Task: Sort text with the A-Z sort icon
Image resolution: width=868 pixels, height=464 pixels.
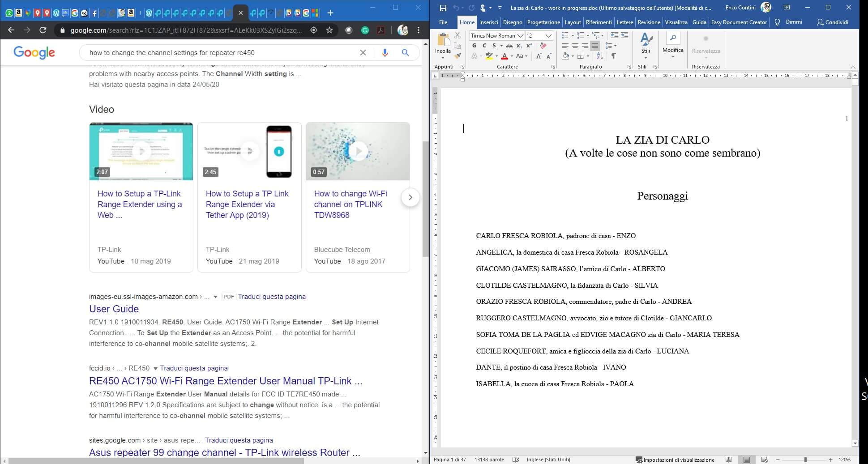Action: pos(600,56)
